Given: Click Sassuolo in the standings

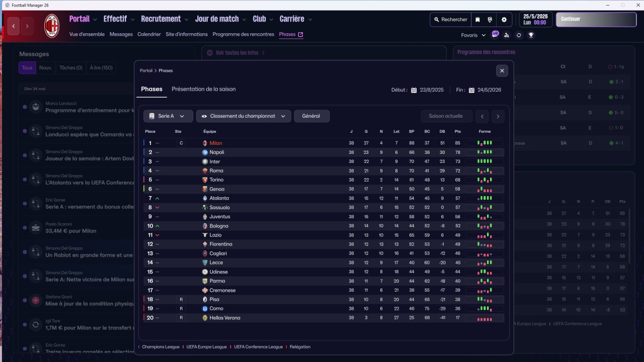Looking at the screenshot, I should tap(219, 208).
